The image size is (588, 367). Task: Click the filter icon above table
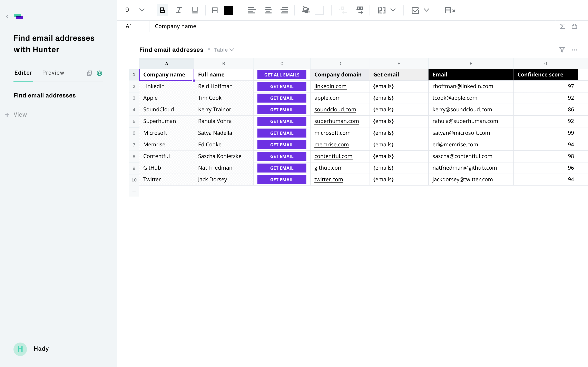point(562,50)
